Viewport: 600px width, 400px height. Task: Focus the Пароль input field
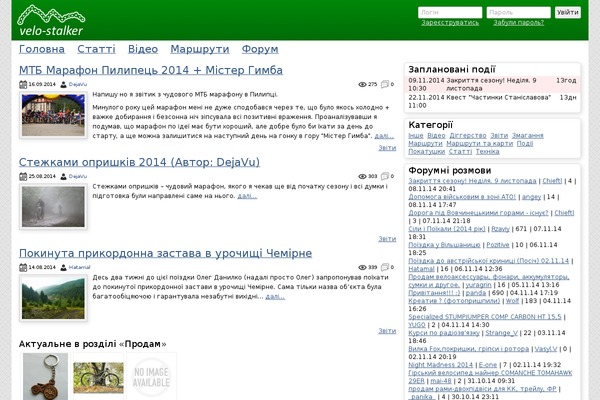click(518, 12)
